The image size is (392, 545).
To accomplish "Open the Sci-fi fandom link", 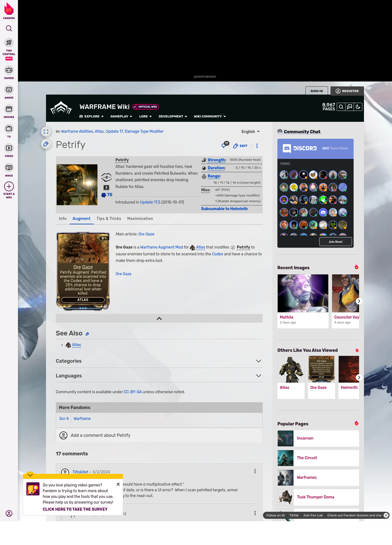I will tap(64, 419).
